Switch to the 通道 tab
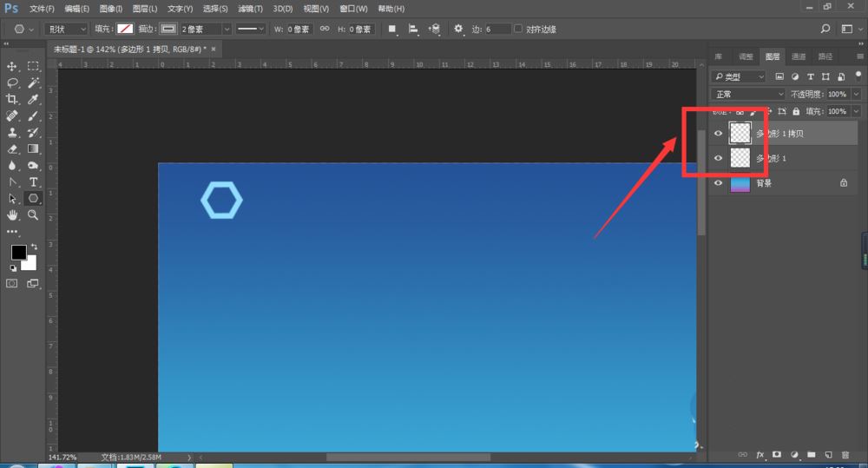Viewport: 868px width, 468px height. point(799,56)
